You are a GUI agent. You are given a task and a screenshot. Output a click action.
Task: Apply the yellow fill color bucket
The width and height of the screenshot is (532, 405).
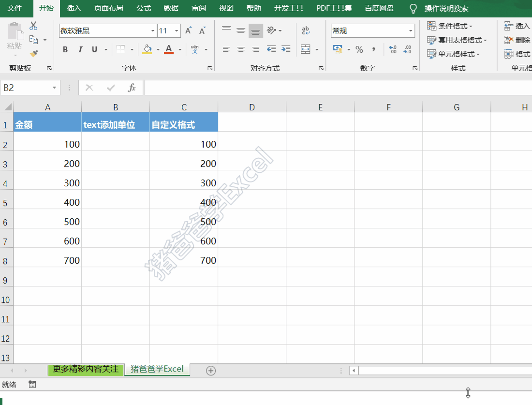pos(147,49)
